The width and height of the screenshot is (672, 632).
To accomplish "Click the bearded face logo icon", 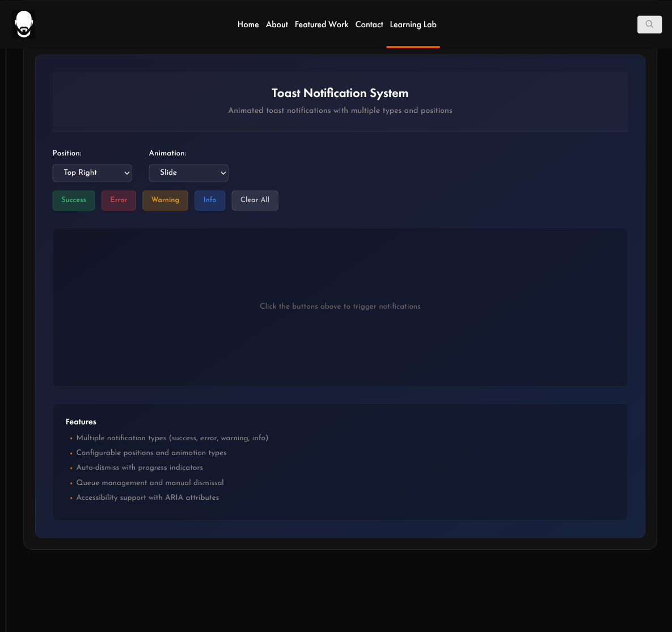I will pos(24,24).
